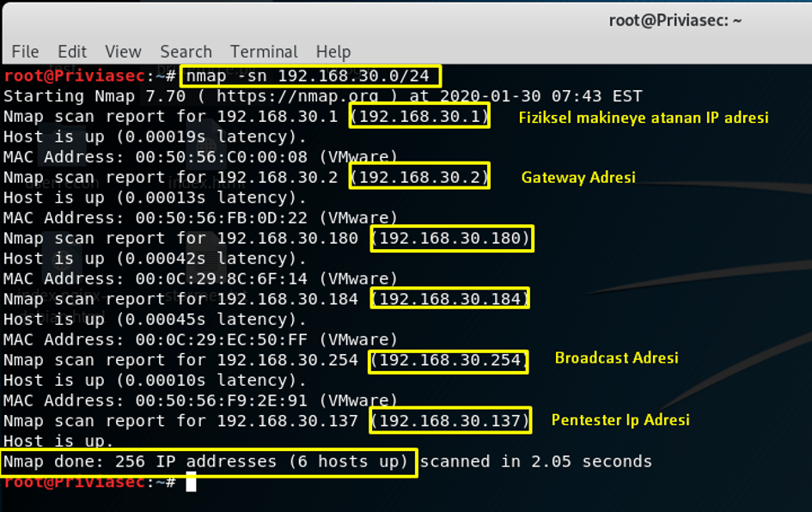The image size is (812, 512).
Task: Click the nmap -sn 192.168.30.0/24 command text
Action: point(308,76)
